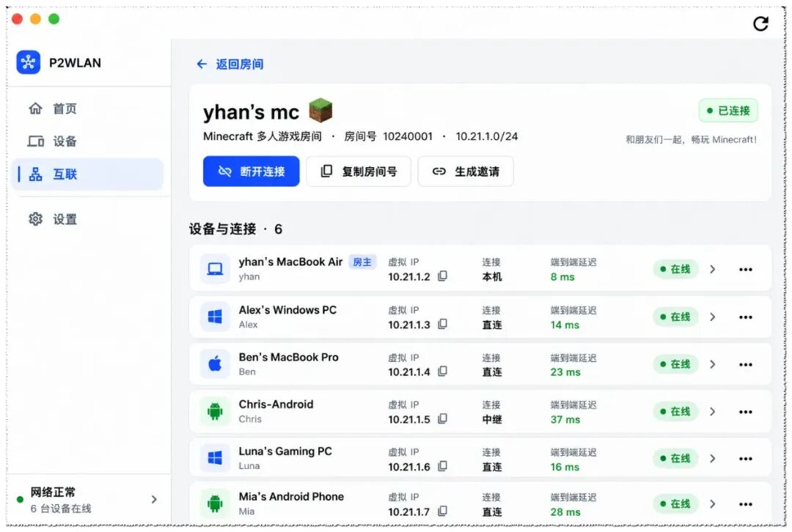This screenshot has height=532, width=792.
Task: Copy virtual IP 10.21.1.7
Action: click(x=442, y=511)
